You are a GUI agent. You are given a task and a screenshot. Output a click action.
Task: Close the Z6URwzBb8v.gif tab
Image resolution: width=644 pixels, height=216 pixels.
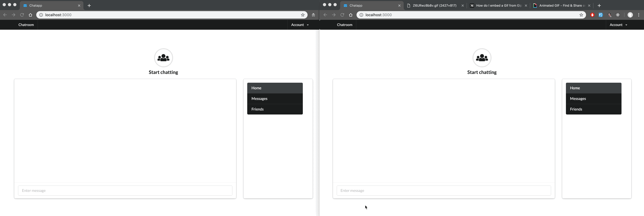click(x=462, y=5)
